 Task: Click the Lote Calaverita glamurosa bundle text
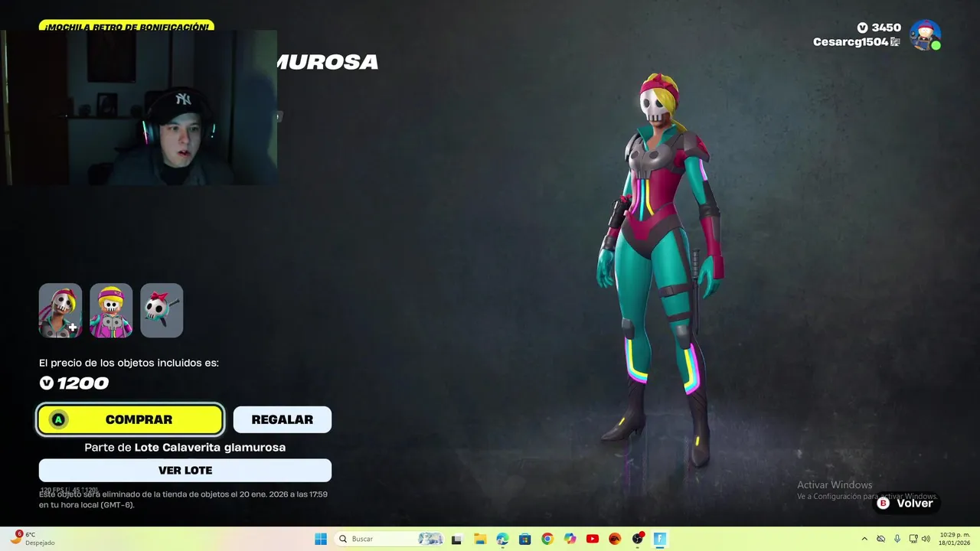(x=210, y=447)
